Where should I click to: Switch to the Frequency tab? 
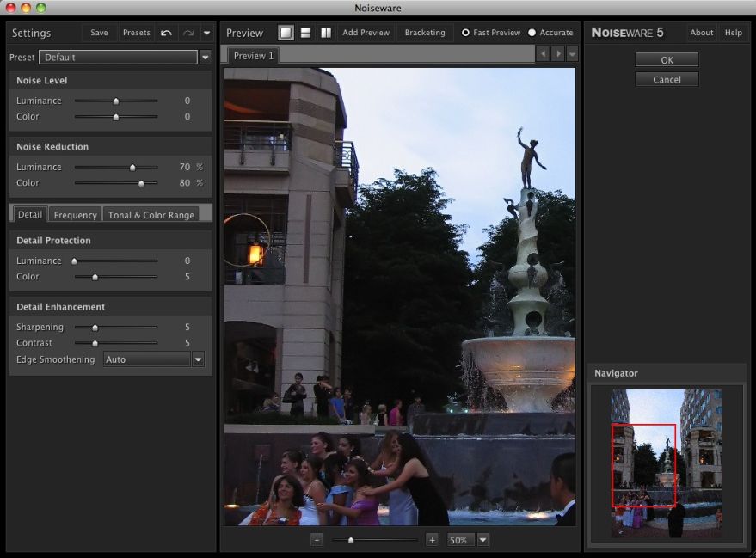point(75,215)
